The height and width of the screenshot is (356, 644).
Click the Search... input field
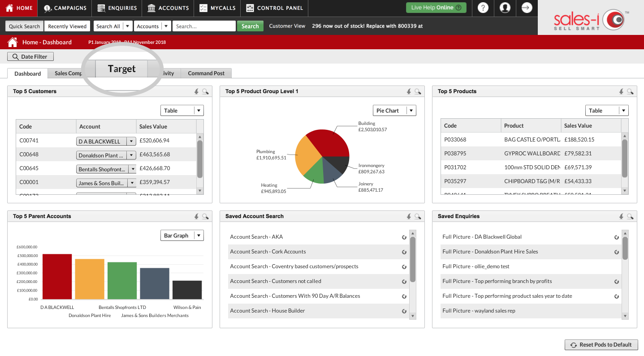tap(204, 26)
